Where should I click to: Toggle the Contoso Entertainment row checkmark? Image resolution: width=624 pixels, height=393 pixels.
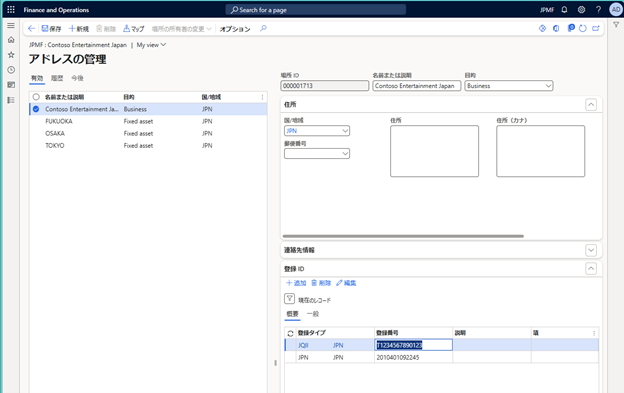tap(36, 109)
